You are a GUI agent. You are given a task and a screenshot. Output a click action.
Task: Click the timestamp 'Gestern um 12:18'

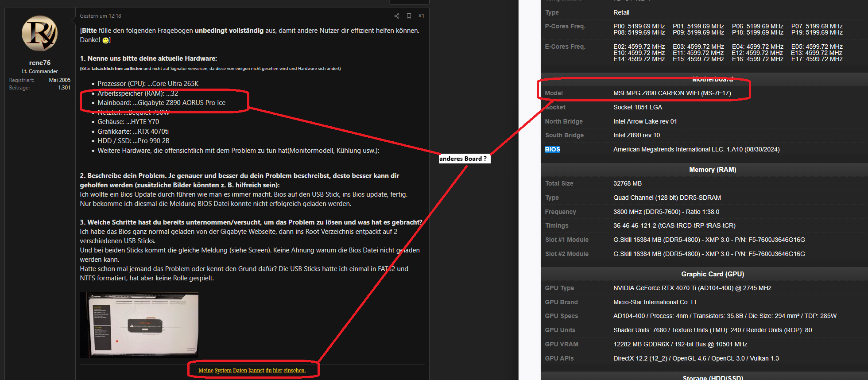pyautogui.click(x=101, y=16)
